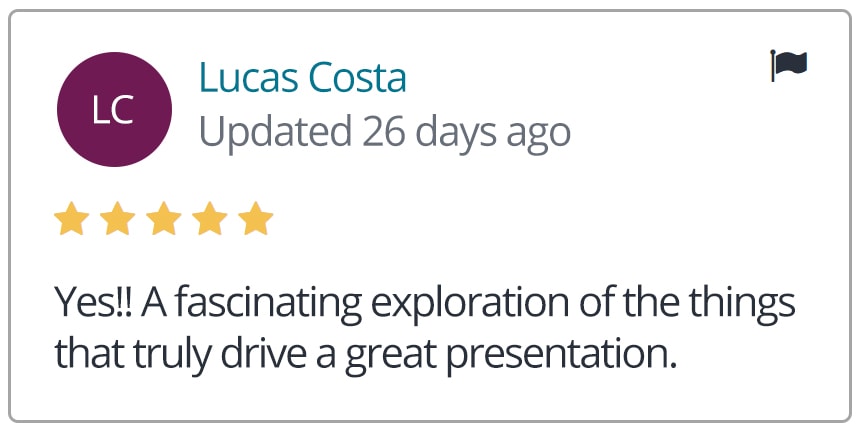The height and width of the screenshot is (435, 859).
Task: Click the LC profile avatar circle
Action: 114,110
